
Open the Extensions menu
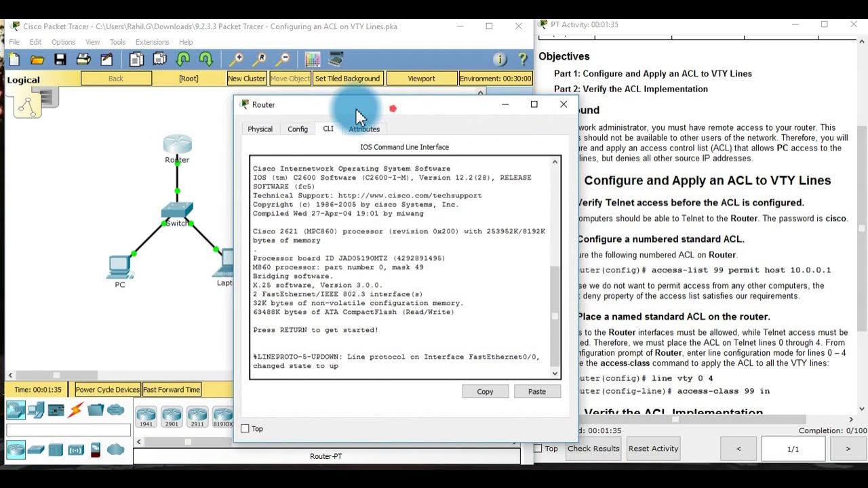click(152, 42)
